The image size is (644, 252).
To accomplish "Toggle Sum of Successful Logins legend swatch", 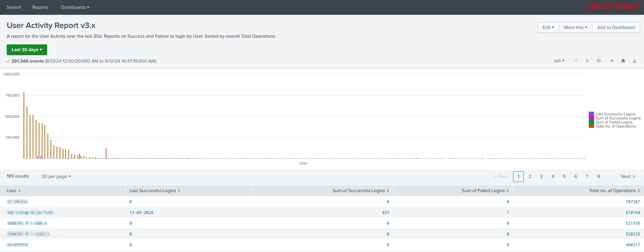I will pos(591,118).
